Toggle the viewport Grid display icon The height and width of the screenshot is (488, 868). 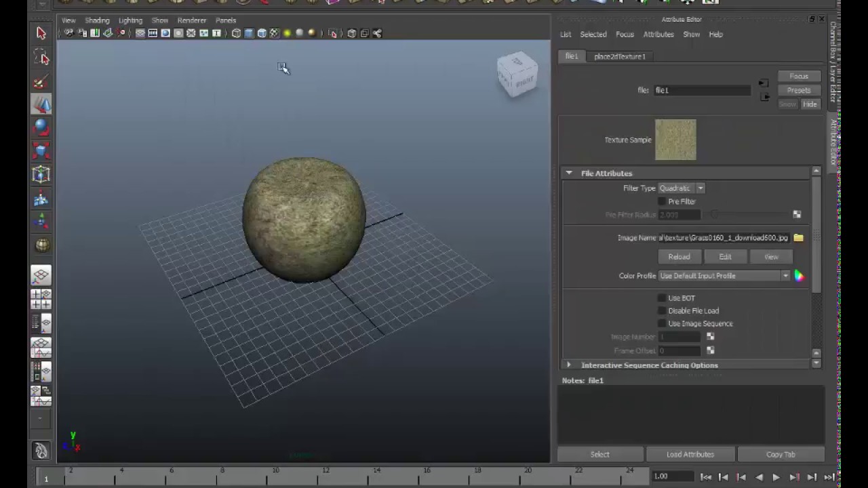[140, 33]
